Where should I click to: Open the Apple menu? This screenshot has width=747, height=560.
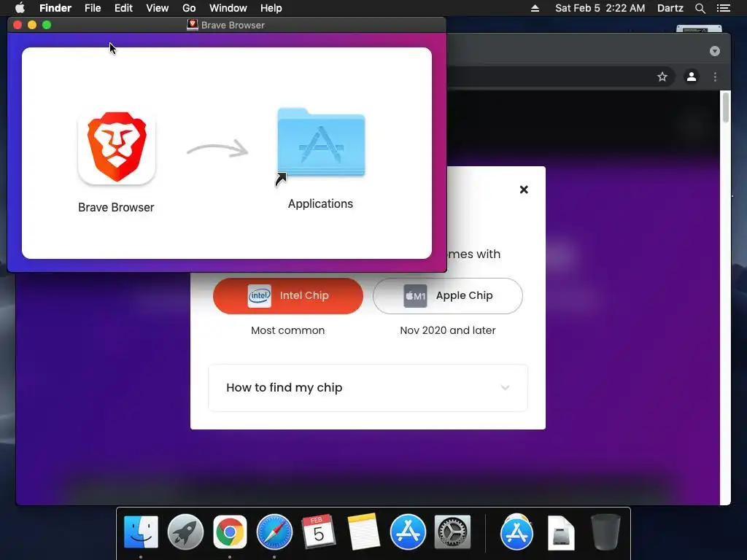pos(20,8)
